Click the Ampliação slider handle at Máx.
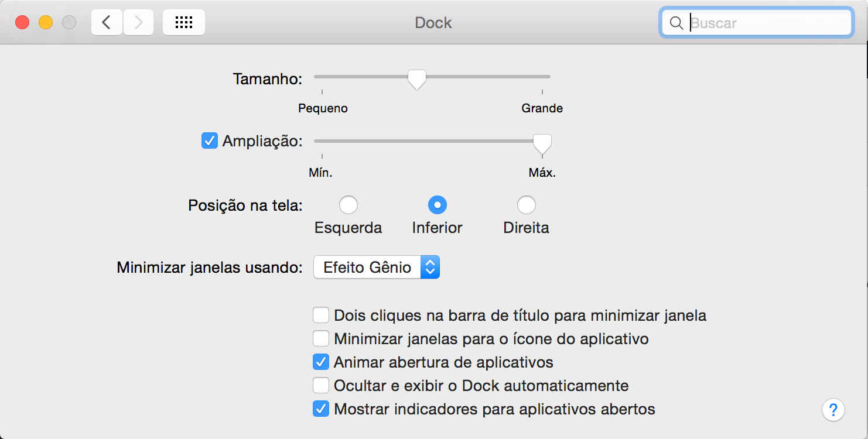This screenshot has height=439, width=868. click(542, 143)
